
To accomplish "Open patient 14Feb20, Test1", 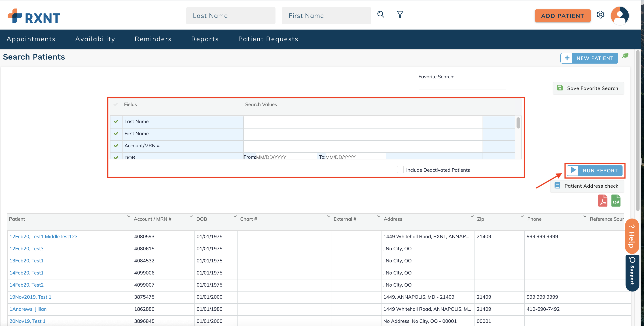I will (27, 273).
